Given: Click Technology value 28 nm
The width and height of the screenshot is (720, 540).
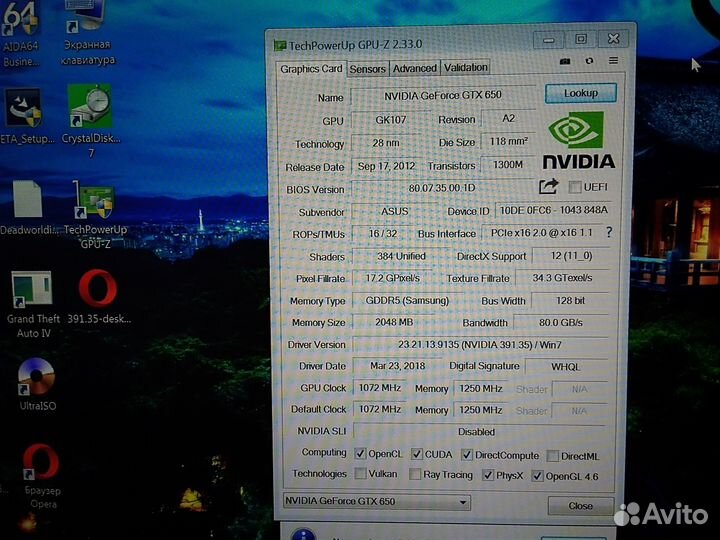Looking at the screenshot, I should pos(386,143).
